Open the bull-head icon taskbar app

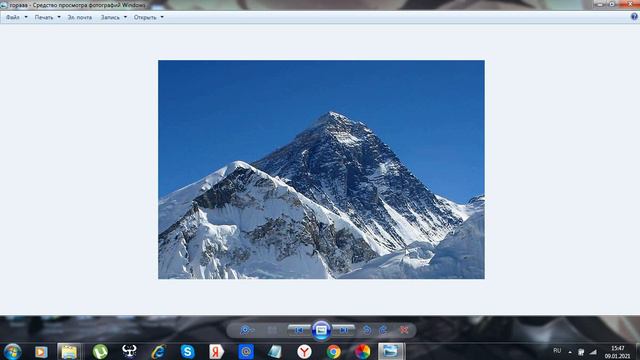pos(129,351)
